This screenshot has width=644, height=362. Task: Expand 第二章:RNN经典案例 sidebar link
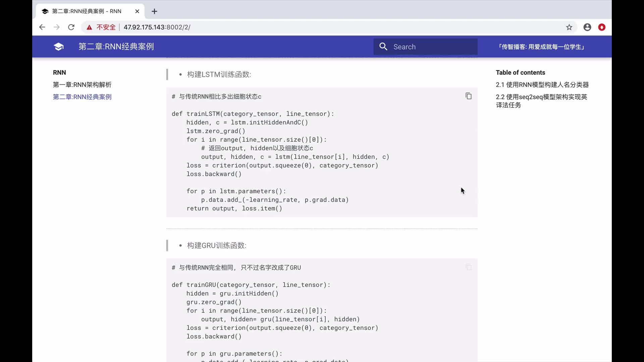pyautogui.click(x=82, y=97)
